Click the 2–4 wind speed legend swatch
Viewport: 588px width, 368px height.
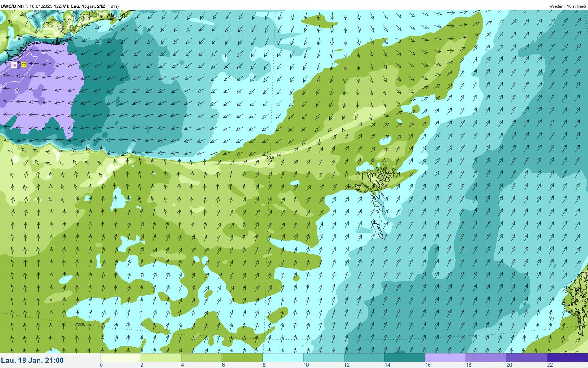pyautogui.click(x=161, y=357)
